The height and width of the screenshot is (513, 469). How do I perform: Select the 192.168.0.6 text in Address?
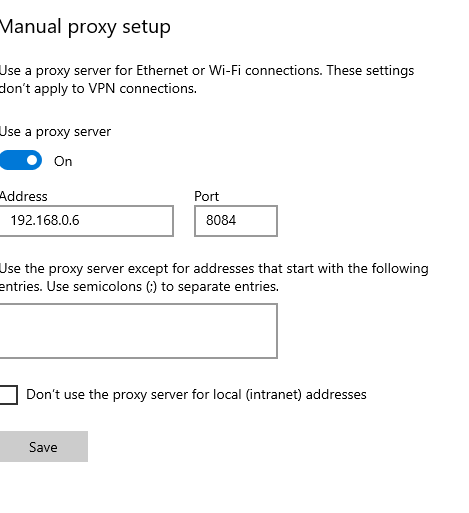[45, 220]
